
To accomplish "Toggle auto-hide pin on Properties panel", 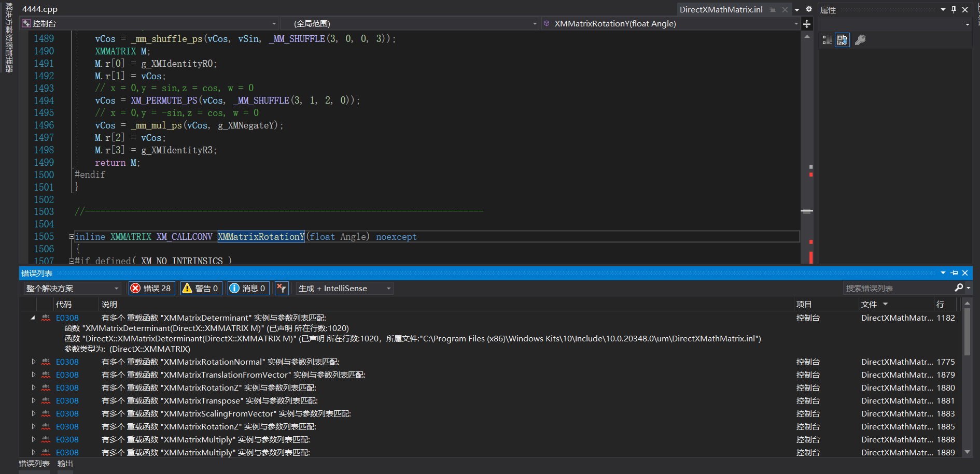I will pyautogui.click(x=954, y=9).
